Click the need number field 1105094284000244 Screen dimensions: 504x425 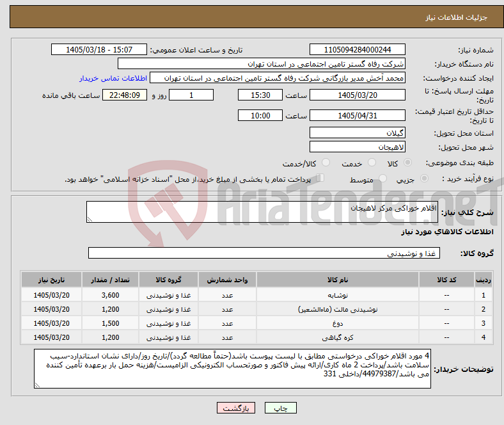tap(358, 49)
